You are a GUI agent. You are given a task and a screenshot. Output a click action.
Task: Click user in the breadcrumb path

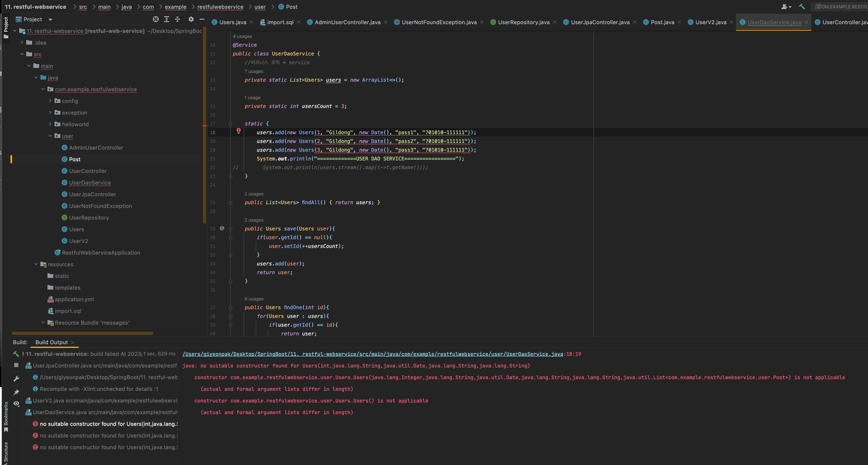click(x=260, y=7)
